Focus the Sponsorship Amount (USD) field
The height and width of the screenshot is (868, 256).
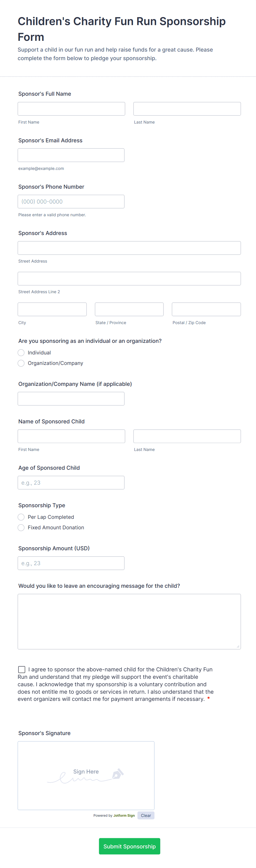(x=71, y=563)
